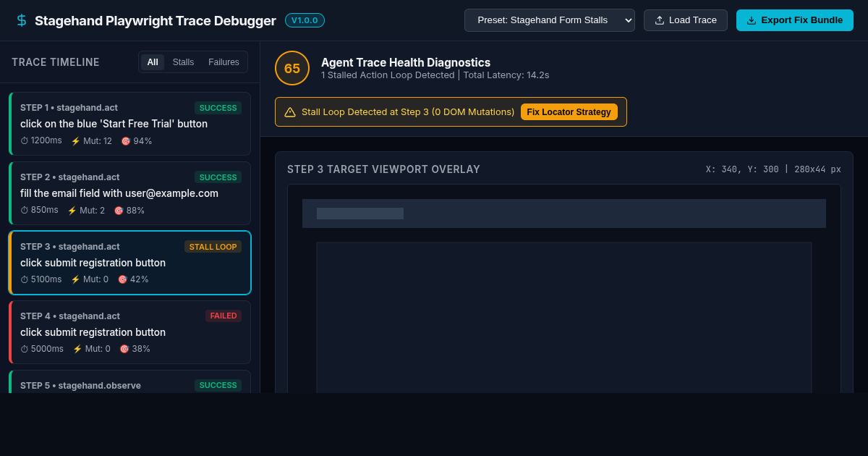Click the clock icon beside 5000ms
Image resolution: width=868 pixels, height=456 pixels.
[24, 349]
